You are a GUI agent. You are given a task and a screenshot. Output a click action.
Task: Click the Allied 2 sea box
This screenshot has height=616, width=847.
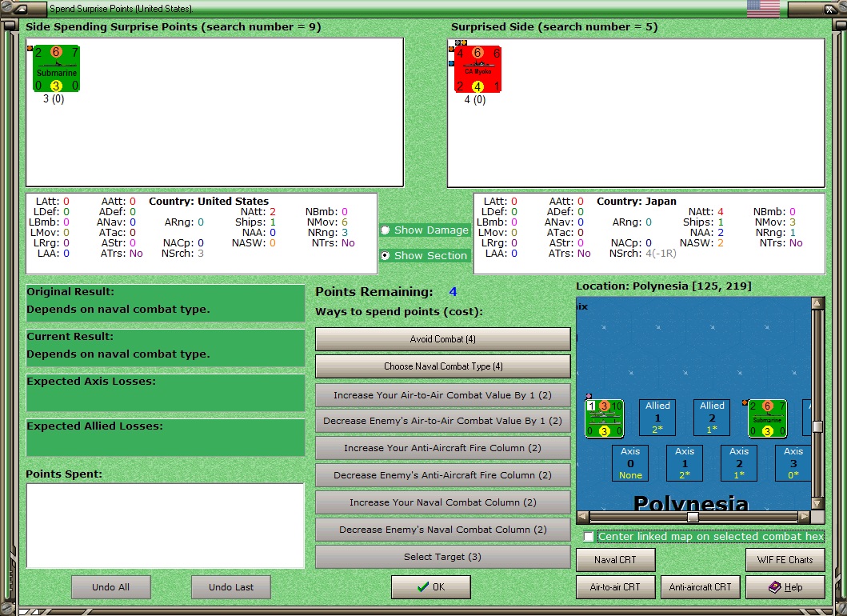[712, 417]
